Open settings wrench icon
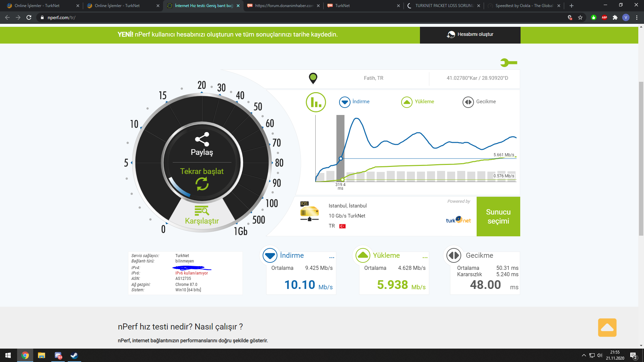 [x=508, y=63]
